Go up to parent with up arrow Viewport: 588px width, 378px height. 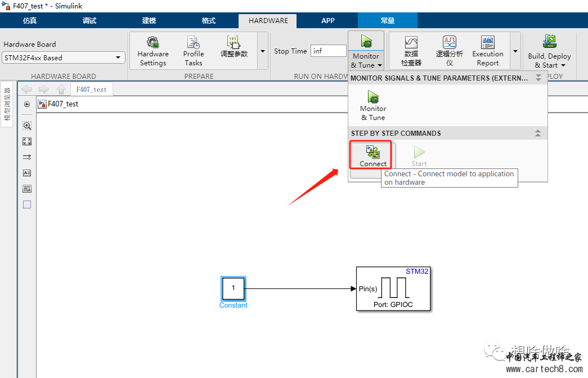tap(61, 90)
